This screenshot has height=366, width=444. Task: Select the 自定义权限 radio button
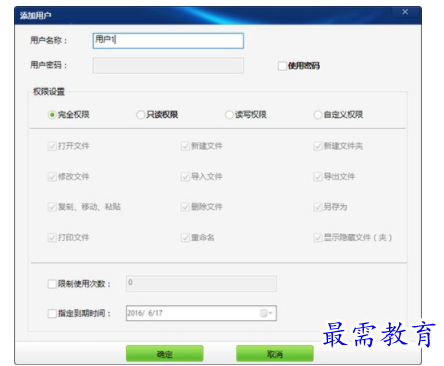tap(318, 115)
